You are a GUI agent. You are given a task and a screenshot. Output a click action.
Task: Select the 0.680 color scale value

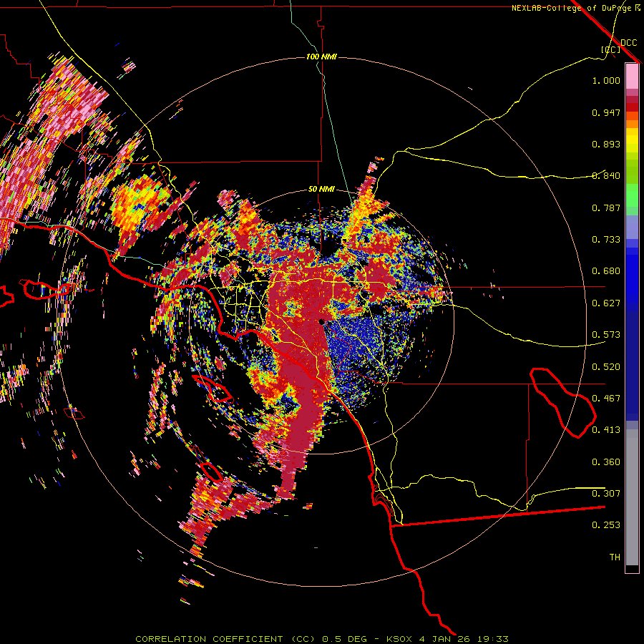tap(606, 271)
